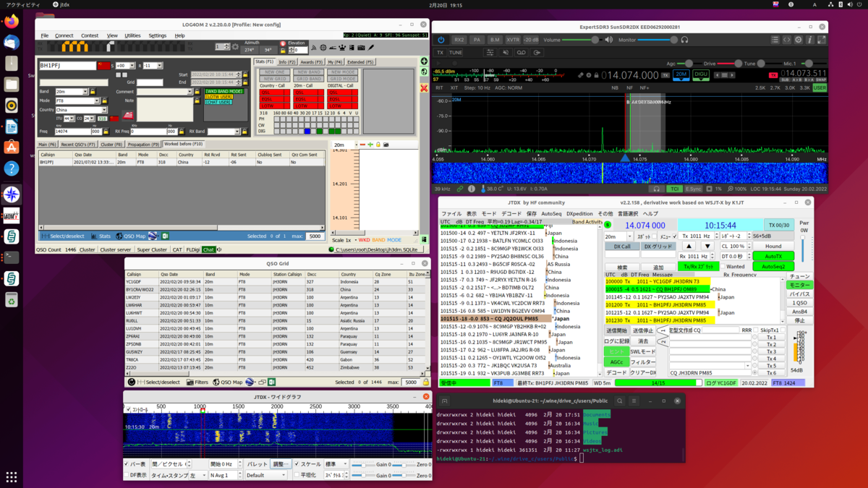Image resolution: width=868 pixels, height=488 pixels.
Task: Open the 20M band selector in ExpertSDR3
Action: 681,74
